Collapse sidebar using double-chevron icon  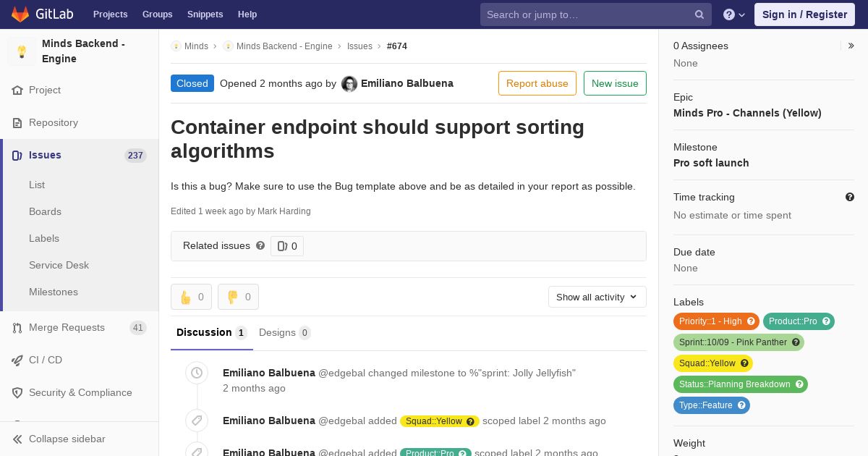pos(17,439)
